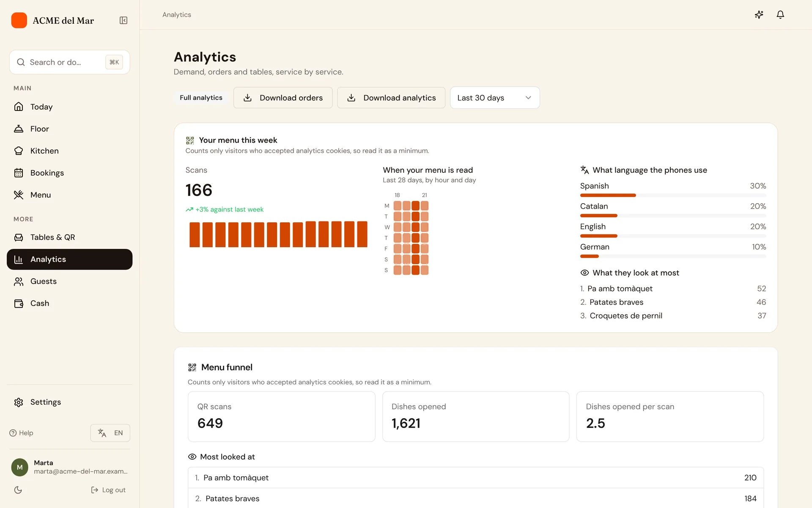This screenshot has width=812, height=508.
Task: Collapse the sidebar with the panel icon
Action: pos(123,20)
